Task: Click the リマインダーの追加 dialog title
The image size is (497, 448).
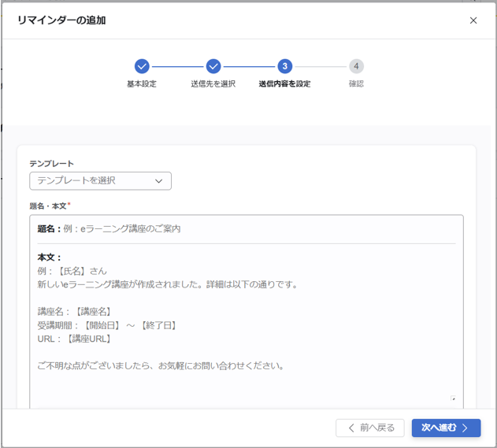Action: (x=61, y=20)
